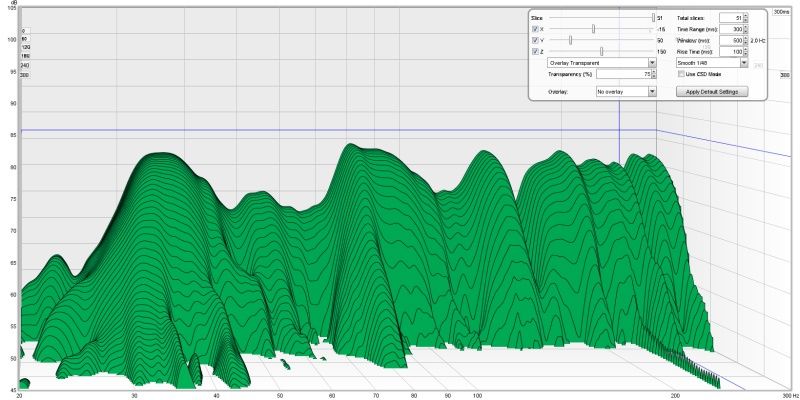Click Apply Default Settings button

(711, 91)
